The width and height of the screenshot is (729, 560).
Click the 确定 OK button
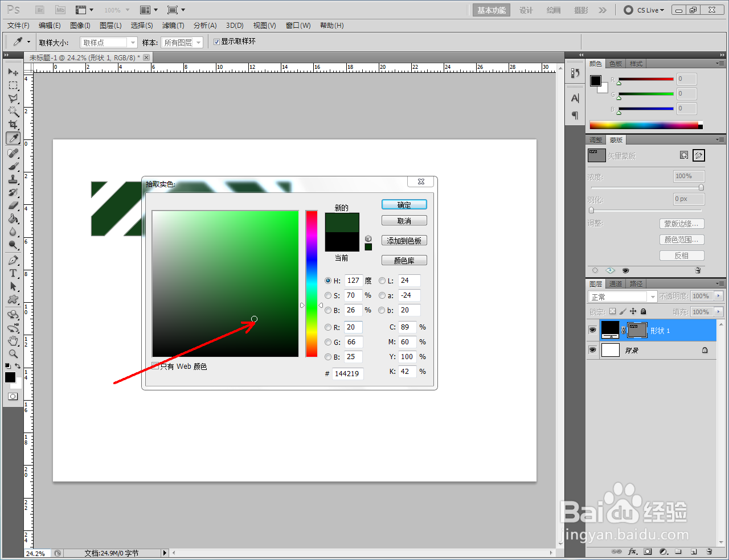[x=404, y=205]
